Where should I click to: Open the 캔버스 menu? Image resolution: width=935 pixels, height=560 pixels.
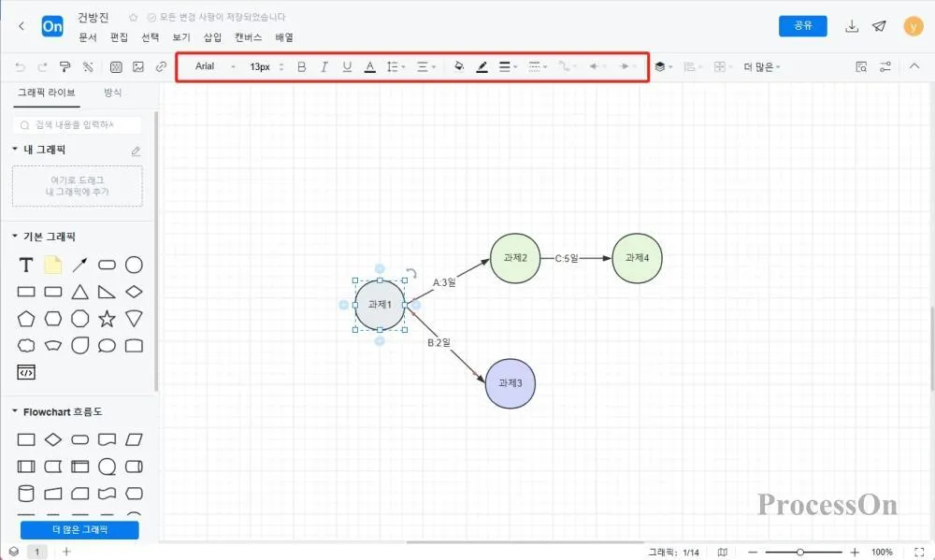248,37
